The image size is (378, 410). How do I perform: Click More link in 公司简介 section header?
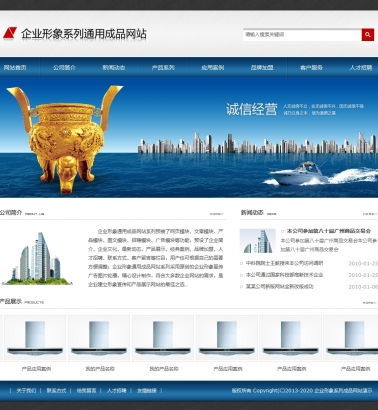(x=217, y=214)
